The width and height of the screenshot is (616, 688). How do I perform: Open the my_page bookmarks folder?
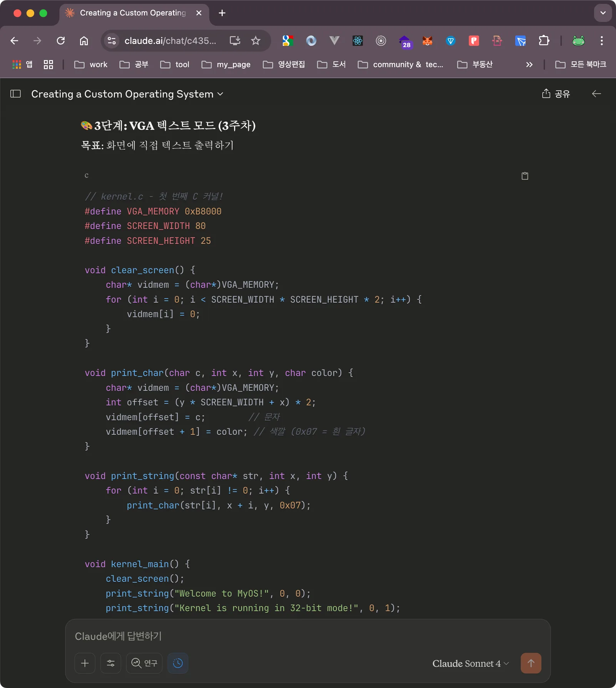[226, 64]
